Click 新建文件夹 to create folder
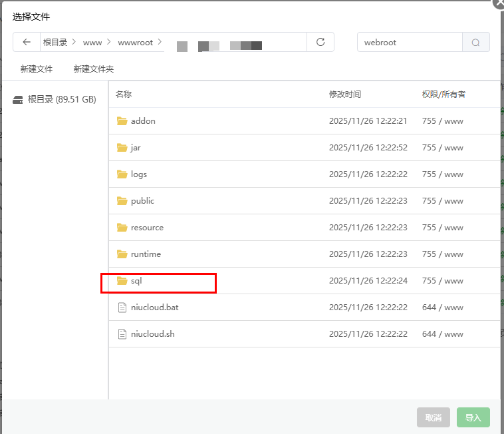The height and width of the screenshot is (434, 504). pyautogui.click(x=94, y=69)
